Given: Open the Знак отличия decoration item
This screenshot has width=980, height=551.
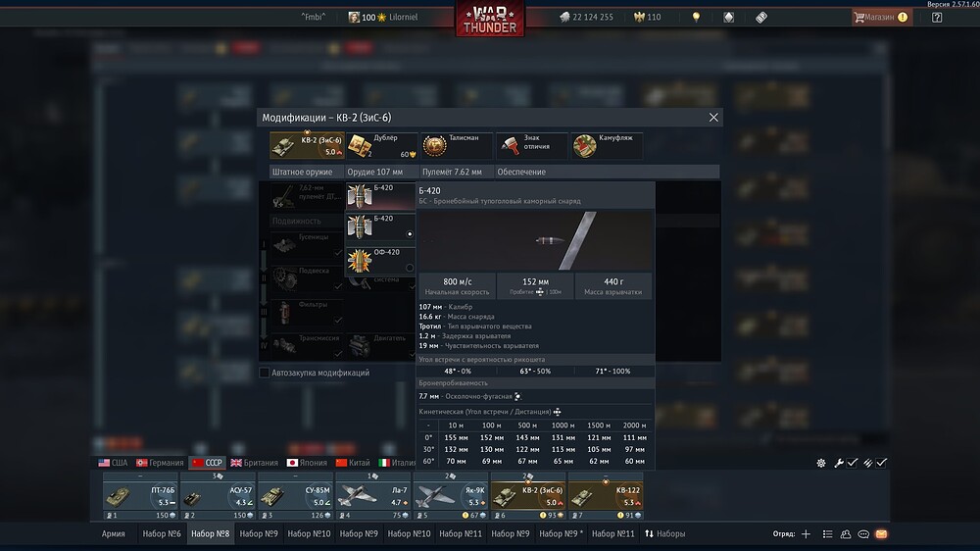Looking at the screenshot, I should pyautogui.click(x=532, y=146).
